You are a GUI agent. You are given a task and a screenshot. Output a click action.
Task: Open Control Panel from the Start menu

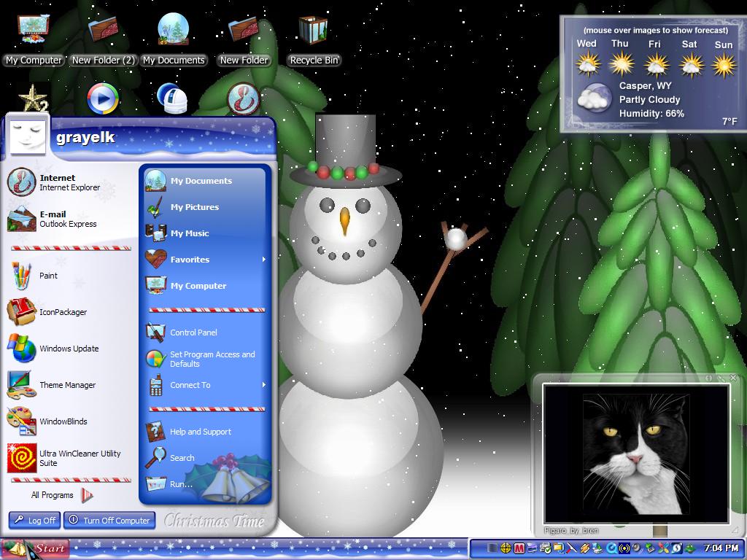tap(206, 332)
